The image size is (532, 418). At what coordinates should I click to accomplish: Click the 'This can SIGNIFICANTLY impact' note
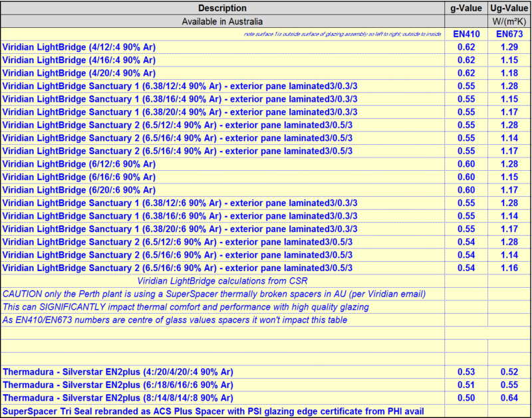click(x=186, y=307)
